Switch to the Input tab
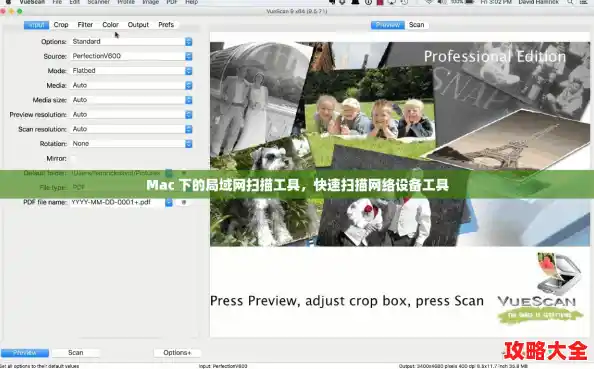Screen dimensions: 594x369 point(36,25)
